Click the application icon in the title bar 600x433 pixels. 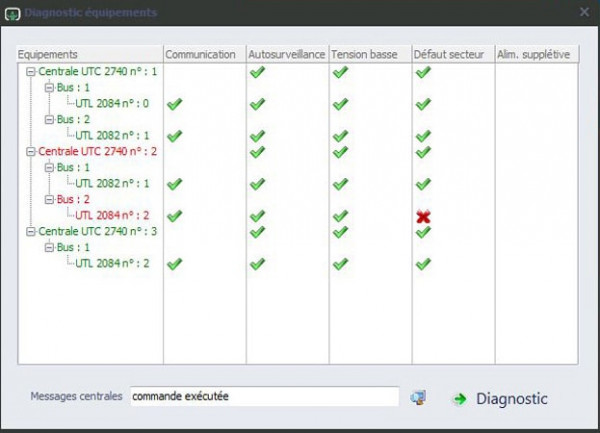pos(12,12)
